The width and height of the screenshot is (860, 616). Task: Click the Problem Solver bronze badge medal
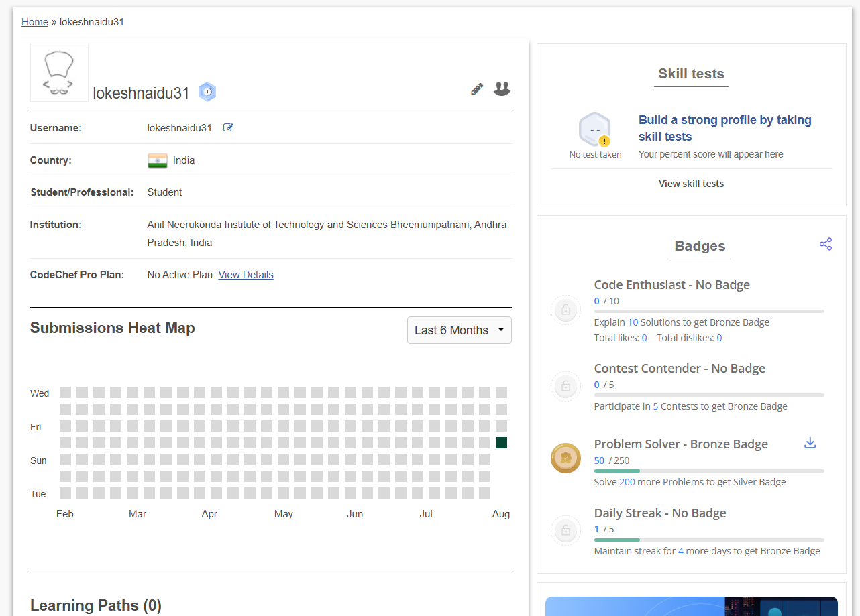coord(566,458)
